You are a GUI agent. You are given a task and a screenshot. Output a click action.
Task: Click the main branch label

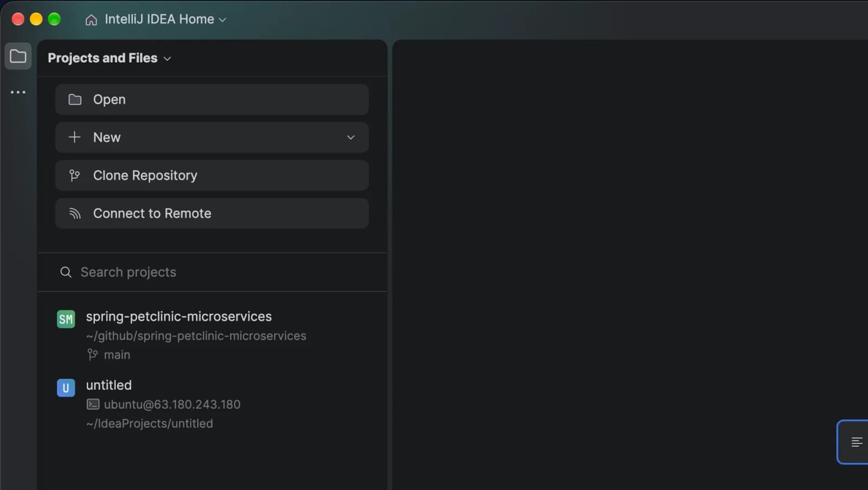(117, 355)
